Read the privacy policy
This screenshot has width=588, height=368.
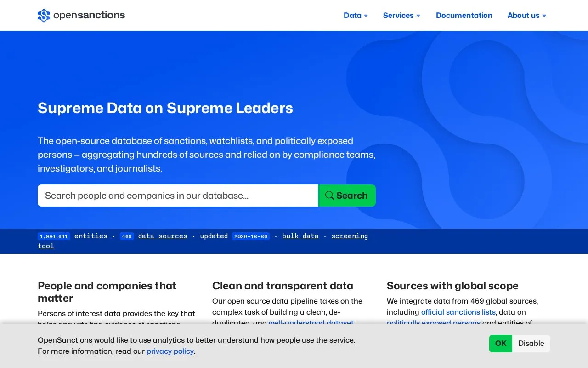(x=171, y=351)
